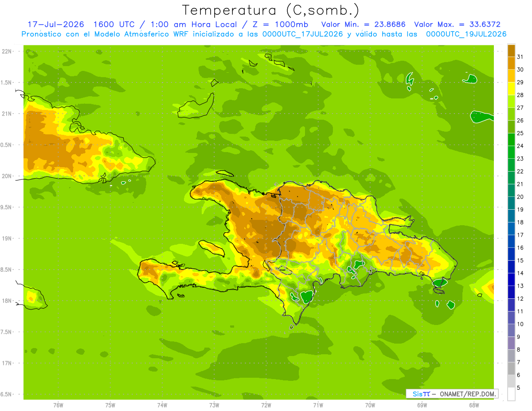532x411 pixels.
Task: Click the purple segment between 9 and 10
Action: 511,330
